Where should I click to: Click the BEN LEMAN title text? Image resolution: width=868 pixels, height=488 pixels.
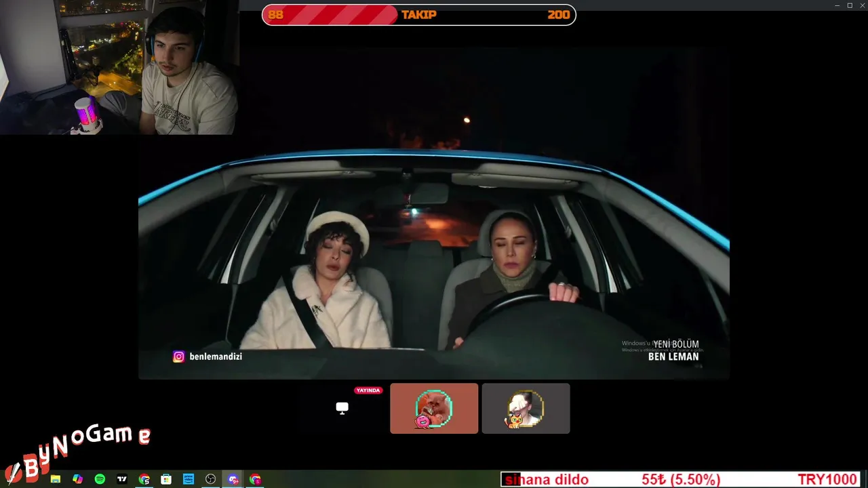click(673, 357)
